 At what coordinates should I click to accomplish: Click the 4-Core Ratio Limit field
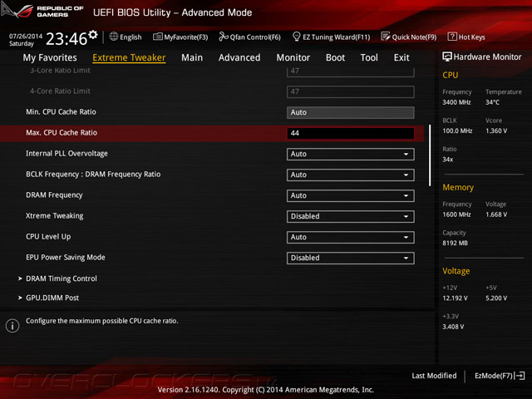coord(350,91)
